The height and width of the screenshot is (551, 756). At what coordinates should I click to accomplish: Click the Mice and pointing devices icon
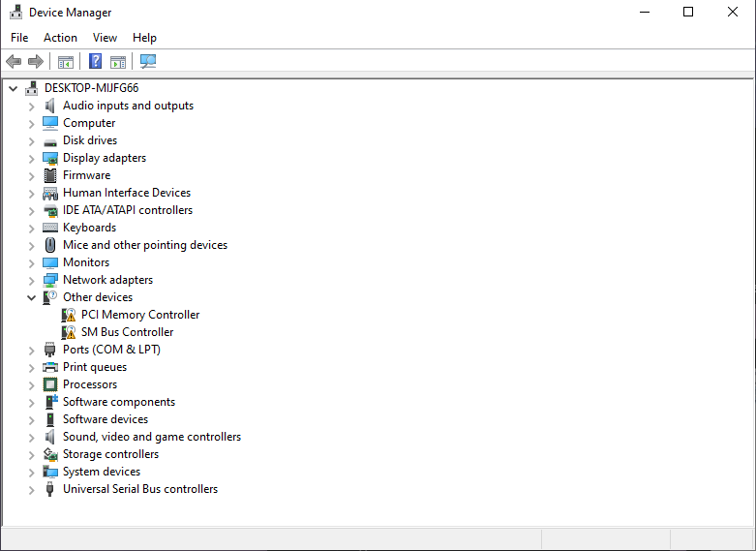click(x=50, y=245)
